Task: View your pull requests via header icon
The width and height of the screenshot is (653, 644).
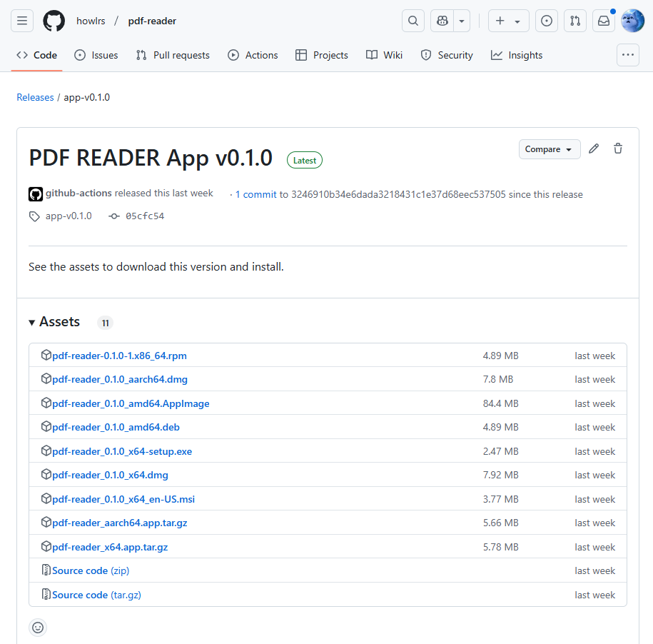Action: (574, 21)
